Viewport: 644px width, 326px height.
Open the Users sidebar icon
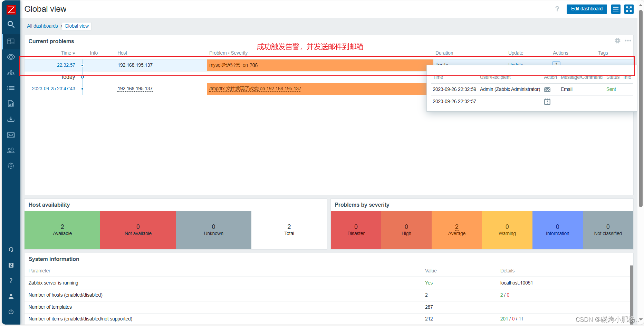click(11, 150)
